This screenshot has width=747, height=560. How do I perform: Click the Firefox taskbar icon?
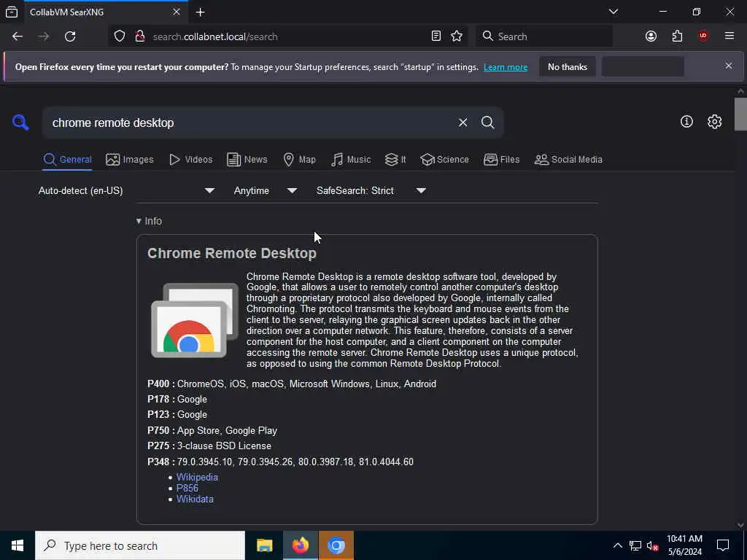(300, 545)
